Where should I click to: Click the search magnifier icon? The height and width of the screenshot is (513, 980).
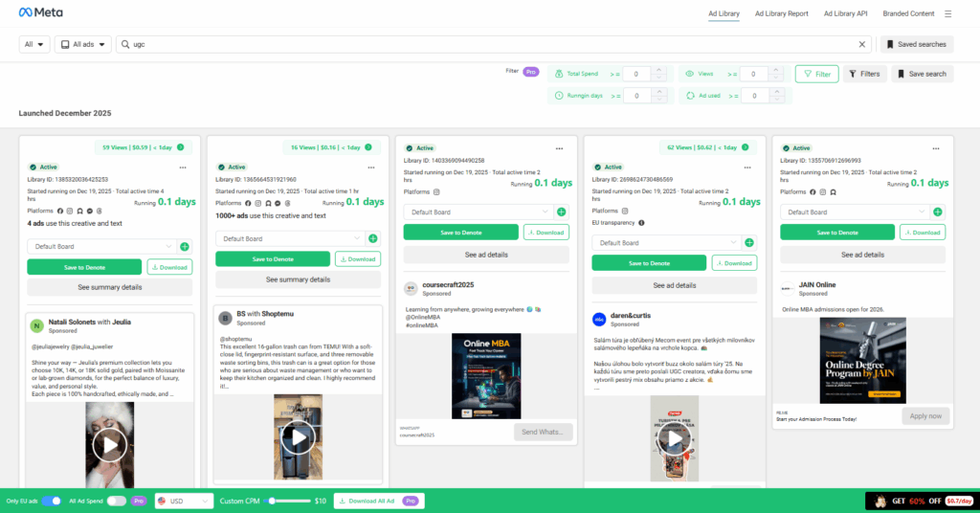pos(125,44)
